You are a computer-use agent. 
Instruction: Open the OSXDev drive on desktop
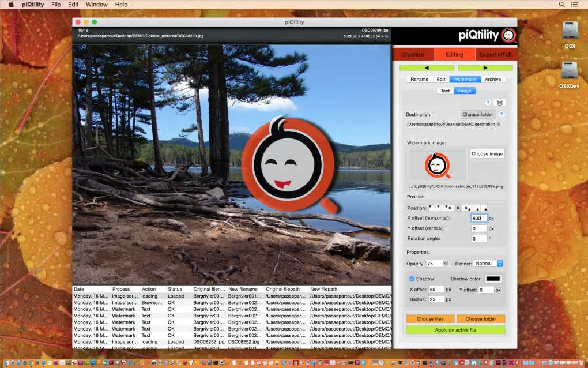click(569, 75)
